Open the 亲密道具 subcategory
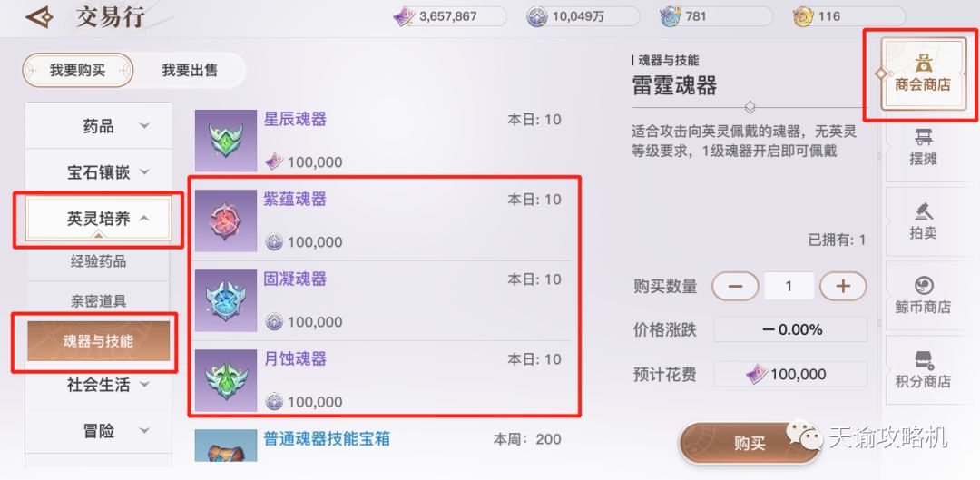 point(98,301)
